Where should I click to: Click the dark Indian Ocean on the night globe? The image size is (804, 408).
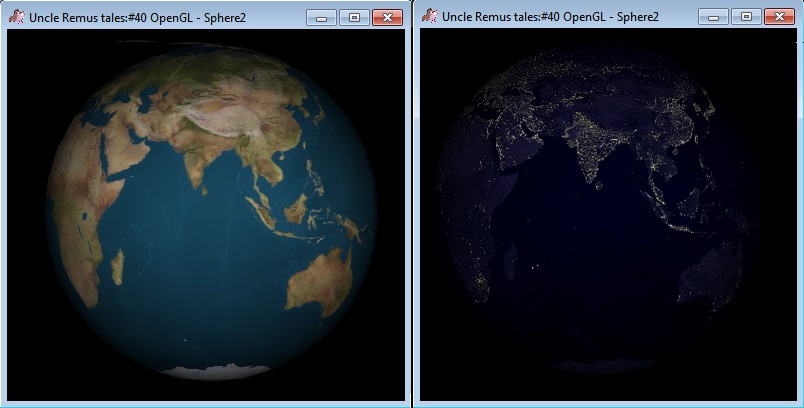(590, 260)
